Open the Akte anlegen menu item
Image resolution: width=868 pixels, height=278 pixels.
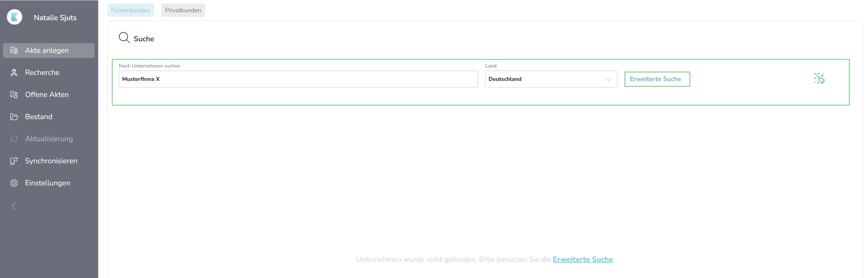click(x=49, y=50)
